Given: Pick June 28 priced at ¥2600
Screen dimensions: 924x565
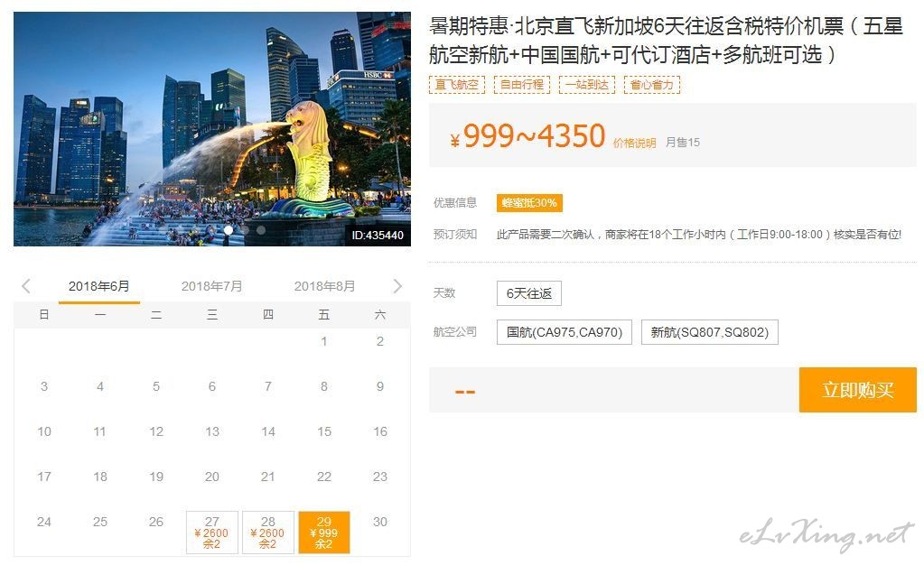Looking at the screenshot, I should (268, 533).
